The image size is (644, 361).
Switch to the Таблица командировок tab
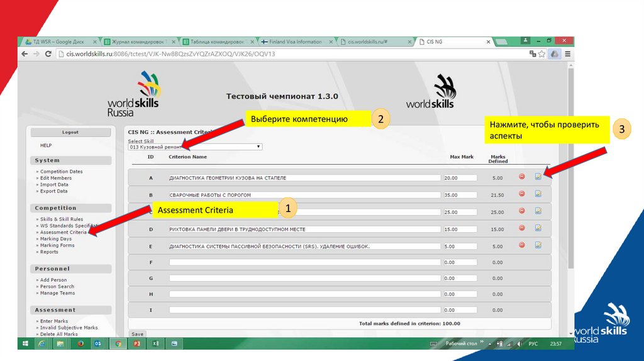pyautogui.click(x=218, y=42)
